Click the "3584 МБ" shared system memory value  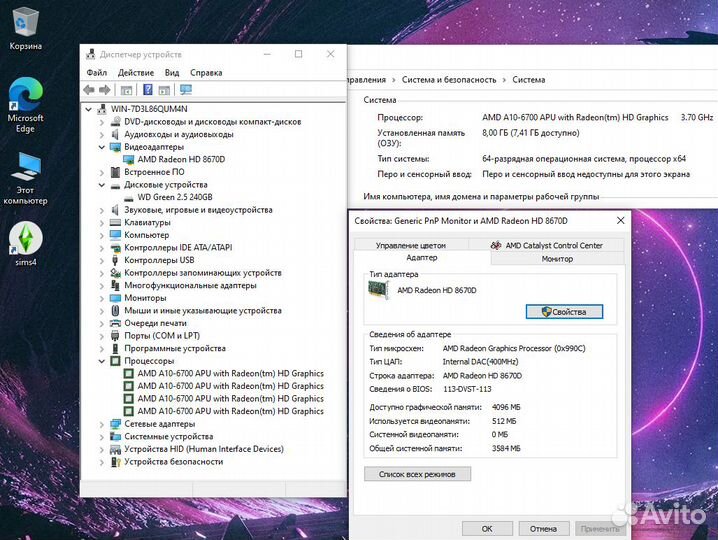(506, 448)
